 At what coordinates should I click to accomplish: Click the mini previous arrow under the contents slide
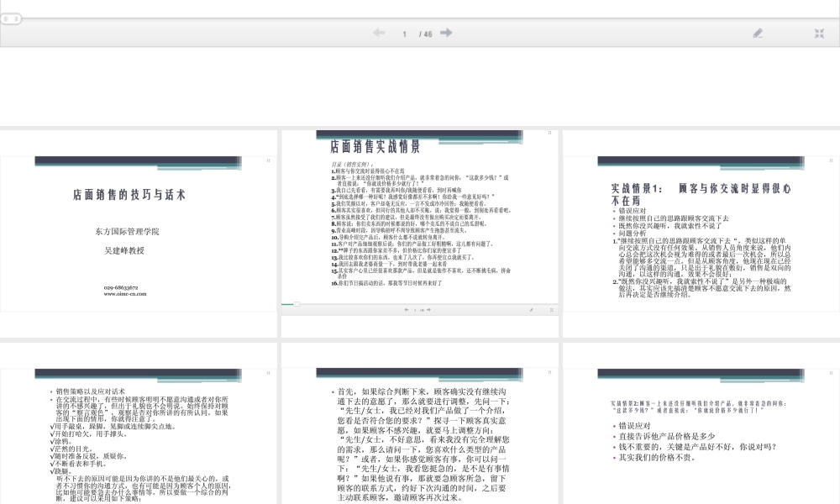coord(406,310)
